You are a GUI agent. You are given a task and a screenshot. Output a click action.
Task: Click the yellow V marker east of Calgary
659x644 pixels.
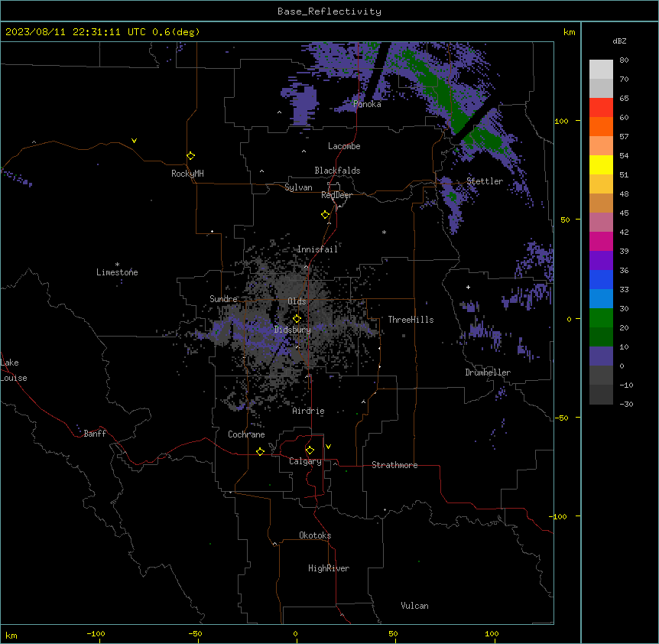(x=328, y=447)
